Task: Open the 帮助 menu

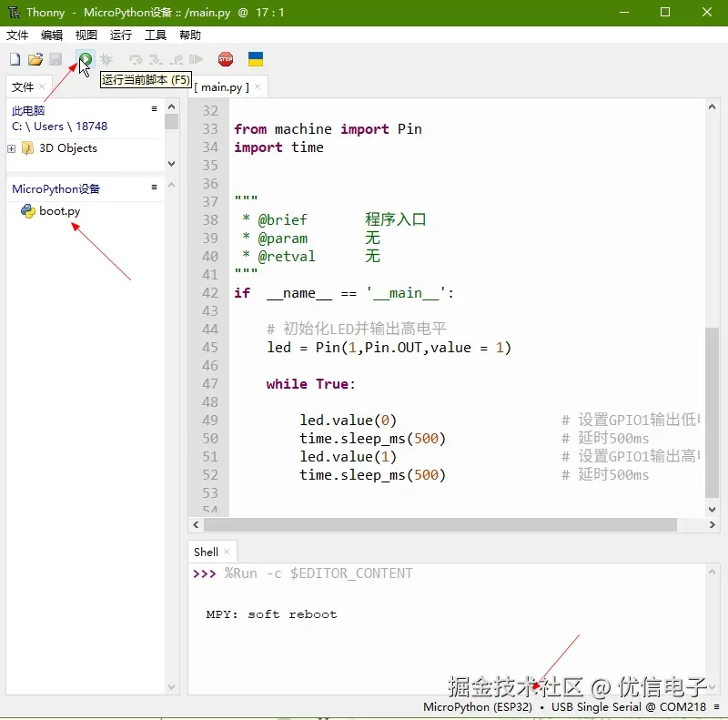Action: [190, 35]
